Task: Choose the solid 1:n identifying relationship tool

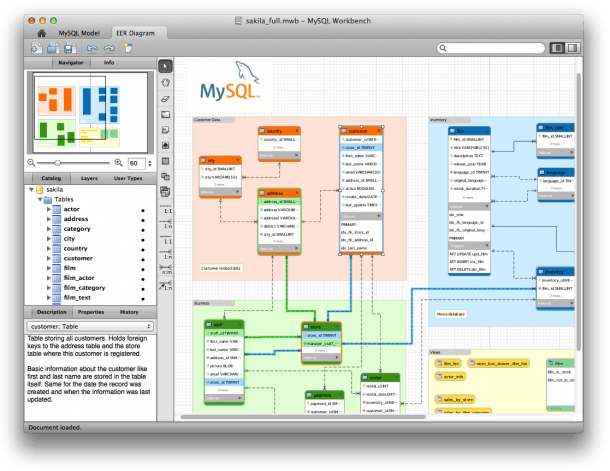Action: click(166, 255)
